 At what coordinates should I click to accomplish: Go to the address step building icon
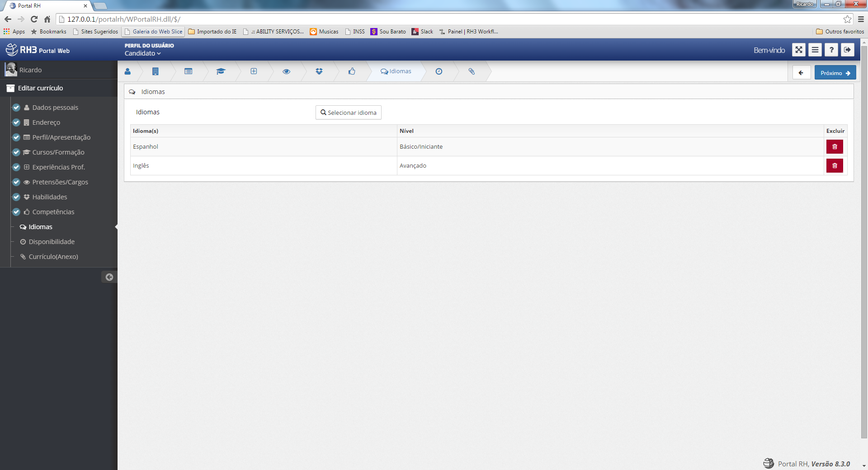[x=156, y=71]
